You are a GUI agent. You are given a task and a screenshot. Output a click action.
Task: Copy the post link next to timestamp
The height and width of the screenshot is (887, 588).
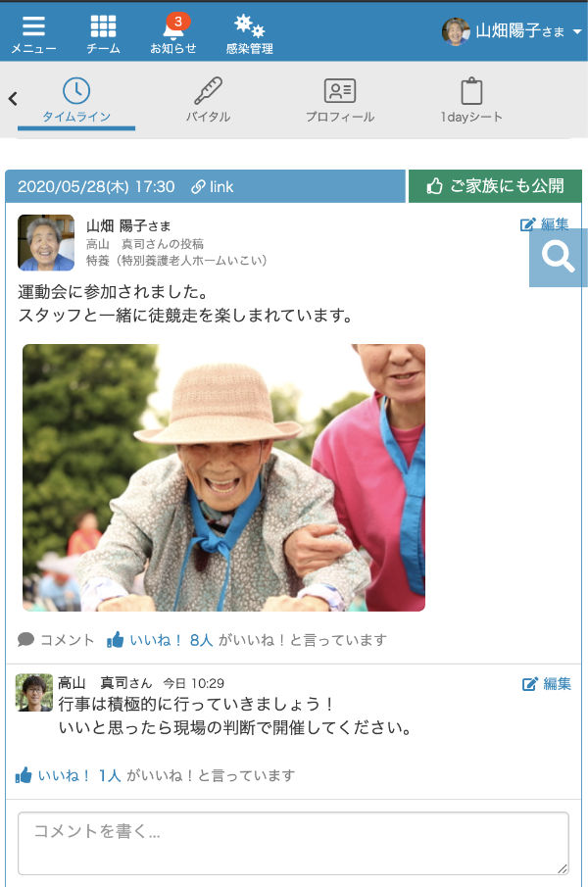coord(213,186)
